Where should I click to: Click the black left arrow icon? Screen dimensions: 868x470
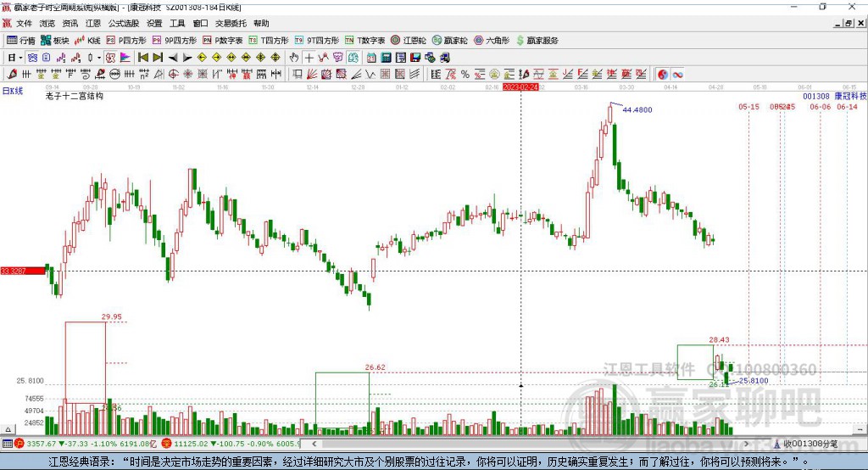click(173, 58)
